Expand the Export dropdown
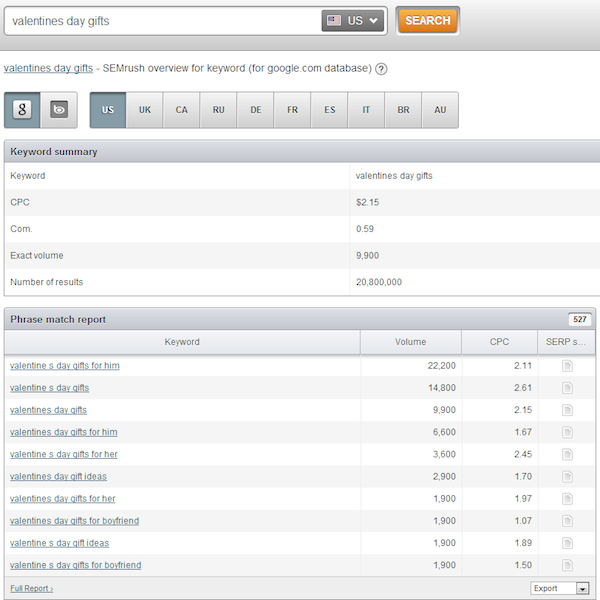 (x=560, y=588)
